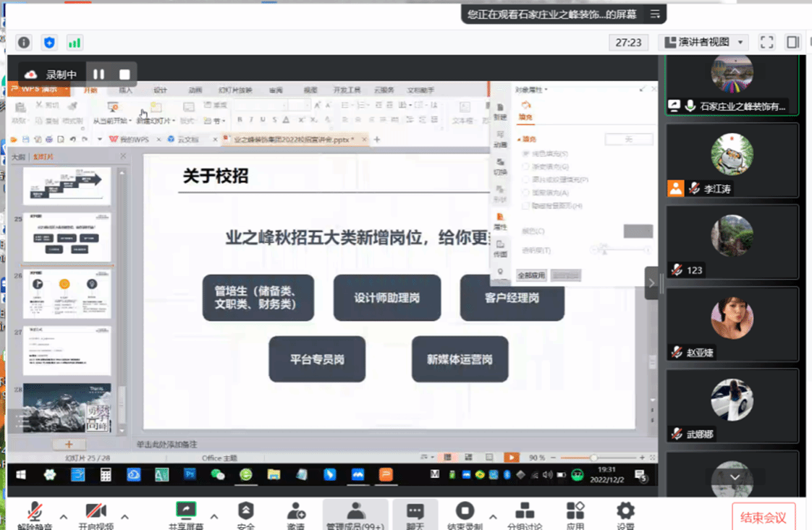The height and width of the screenshot is (530, 812).
Task: Toggle the side panel layout icon
Action: [793, 43]
